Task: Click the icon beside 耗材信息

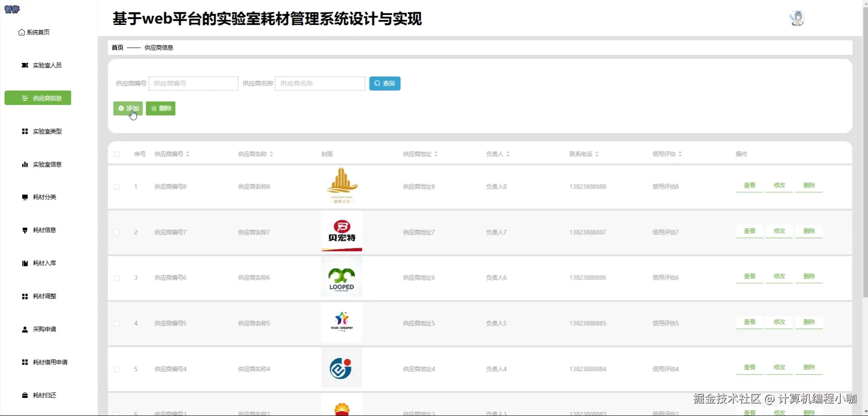Action: (25, 230)
